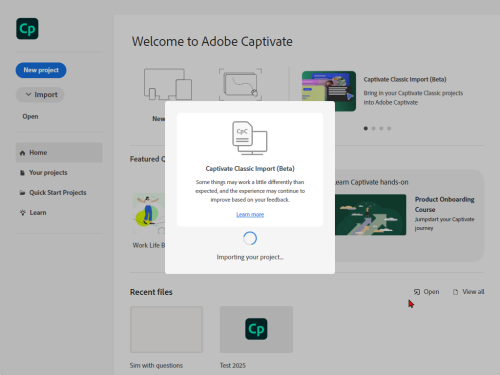This screenshot has height=375, width=500.
Task: Select the second carousel dot
Action: (373, 128)
